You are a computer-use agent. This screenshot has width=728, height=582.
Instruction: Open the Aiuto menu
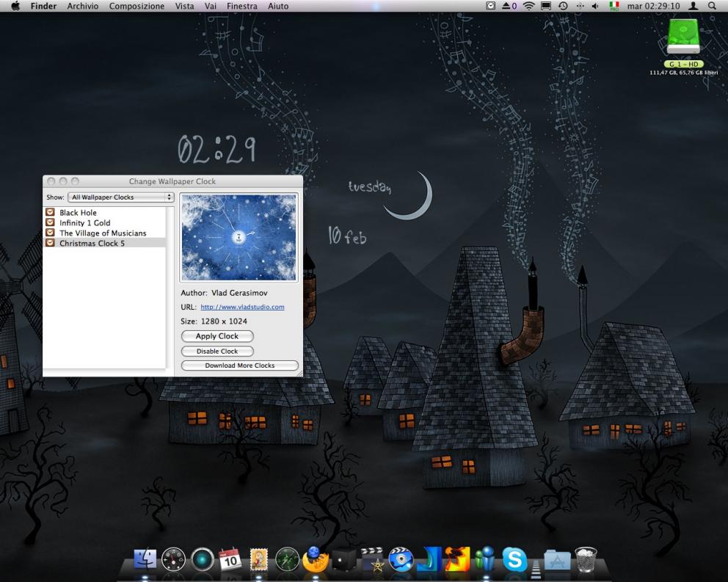coord(278,6)
